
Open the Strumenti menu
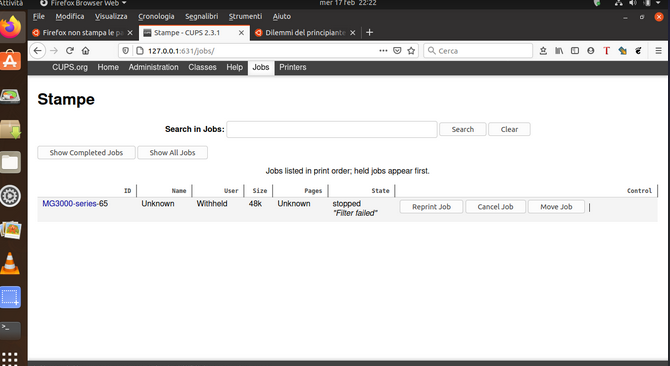click(x=245, y=17)
